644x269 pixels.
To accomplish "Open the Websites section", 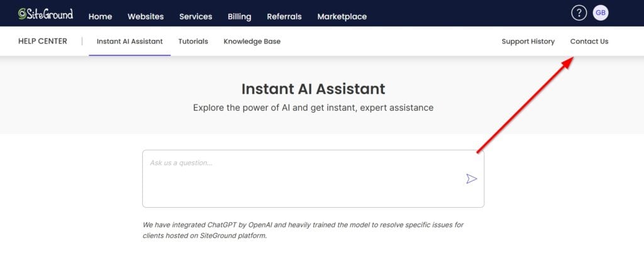I will (145, 16).
